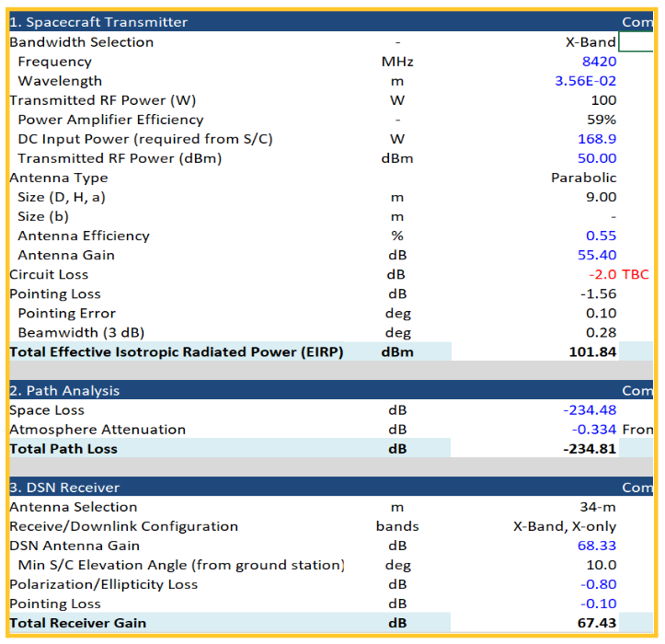
Task: Select the Spacecraft Transmitter section header
Action: click(98, 22)
